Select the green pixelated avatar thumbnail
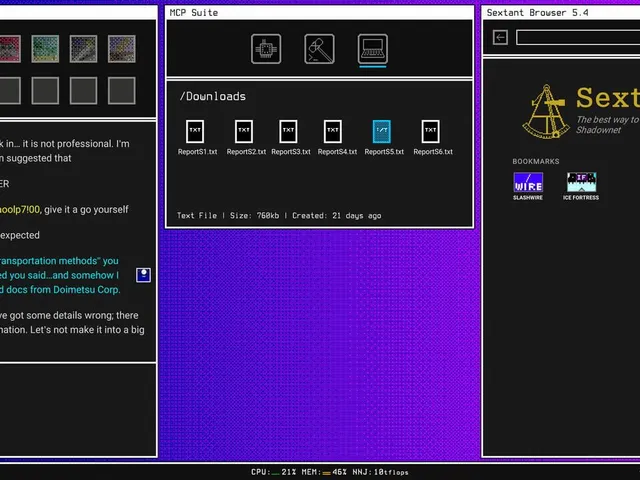 click(x=45, y=49)
